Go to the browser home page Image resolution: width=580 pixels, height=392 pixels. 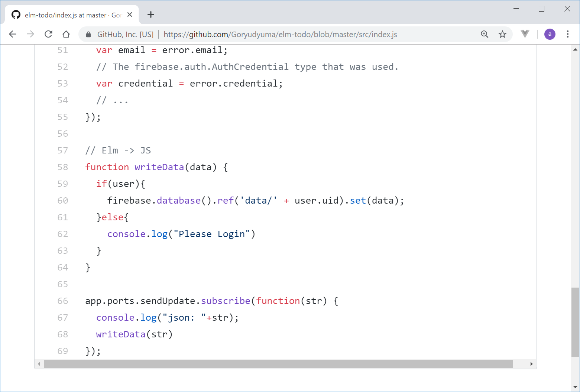66,34
